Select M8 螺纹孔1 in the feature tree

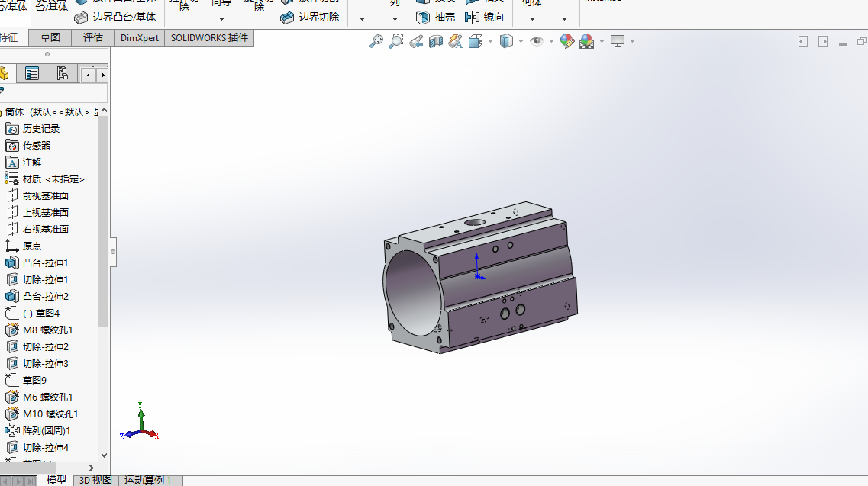coord(47,330)
